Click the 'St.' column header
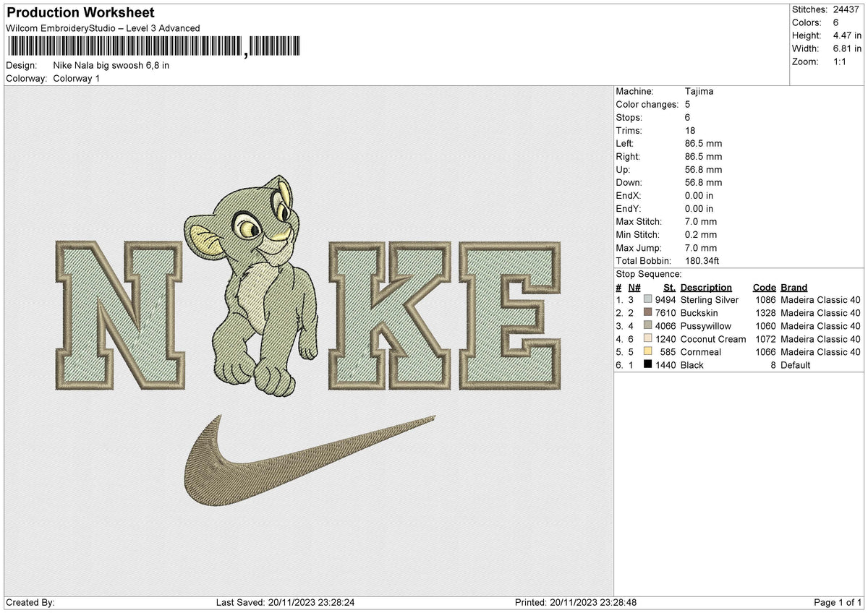This screenshot has width=868, height=613. (669, 287)
